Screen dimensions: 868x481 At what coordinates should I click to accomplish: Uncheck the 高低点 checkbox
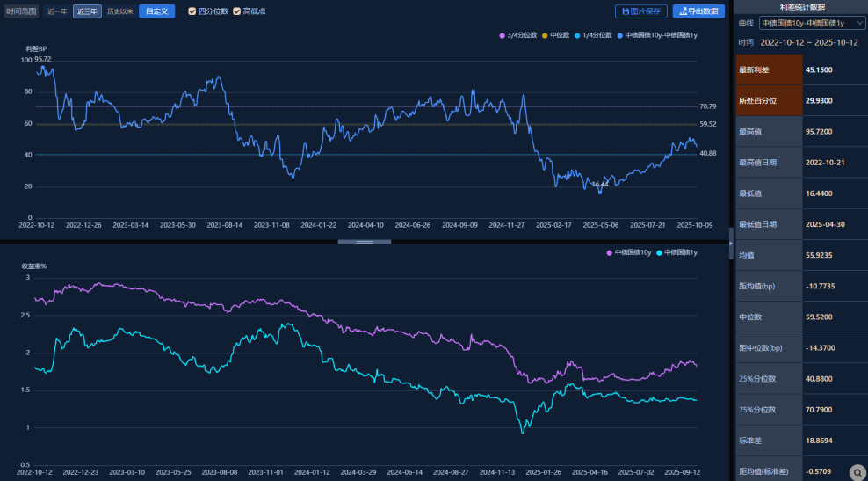click(x=236, y=11)
